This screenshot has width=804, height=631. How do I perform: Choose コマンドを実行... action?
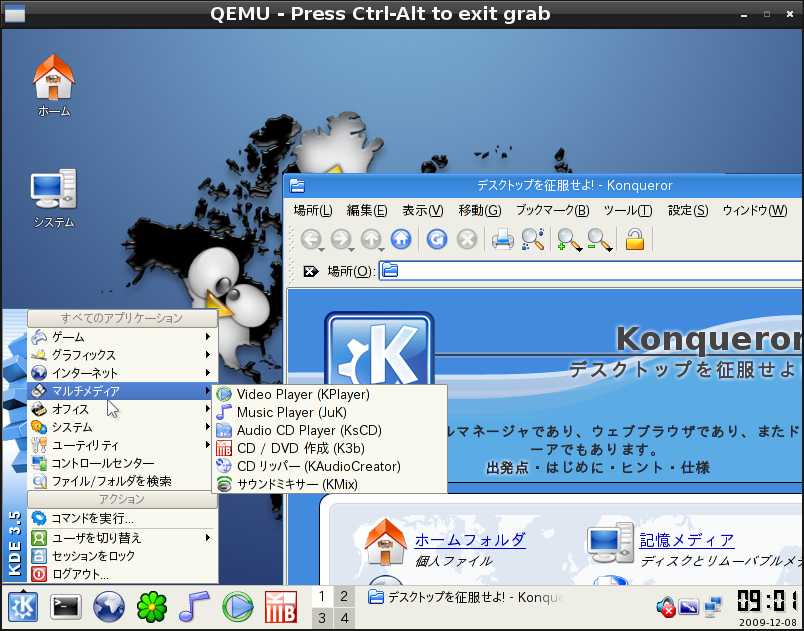click(x=122, y=518)
